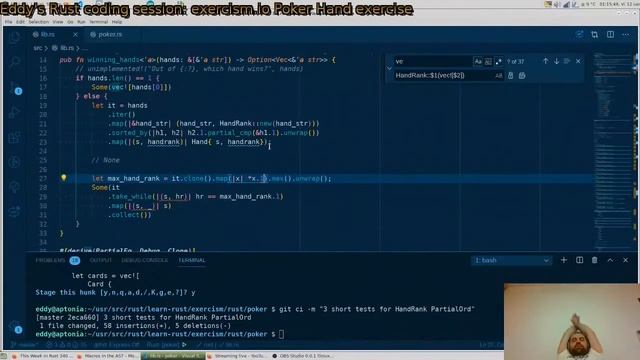Open the '1: bash' terminal selector dropdown

point(511,260)
